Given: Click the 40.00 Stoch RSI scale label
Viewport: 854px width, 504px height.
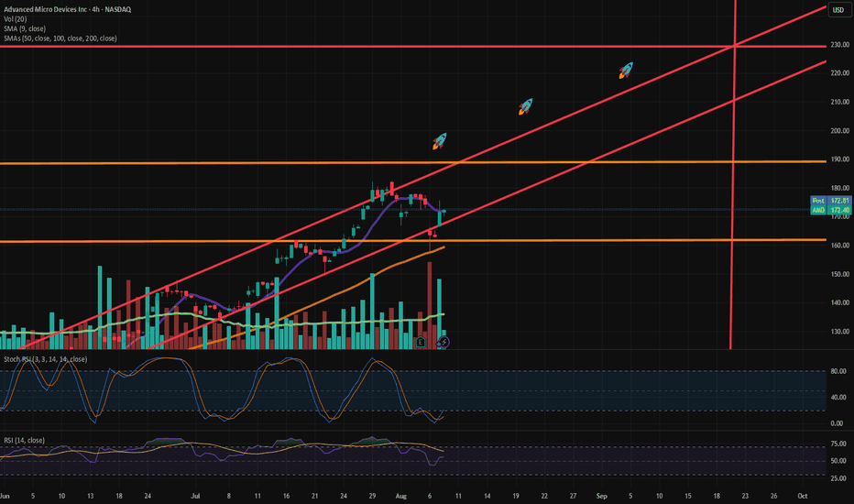Looking at the screenshot, I should [x=838, y=398].
